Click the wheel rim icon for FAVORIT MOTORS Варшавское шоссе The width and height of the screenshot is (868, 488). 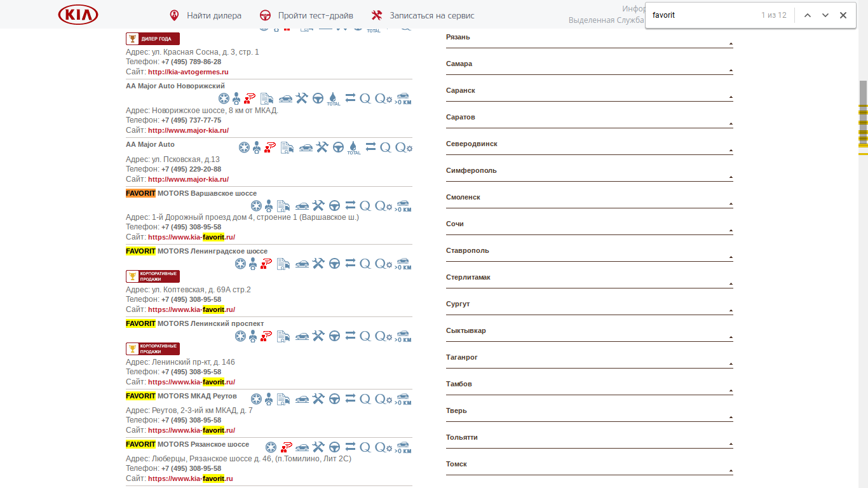256,205
